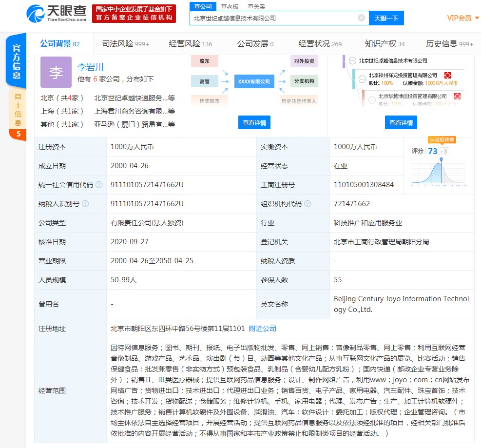
Task: Click the TianYanCha logo icon
Action: (35, 14)
